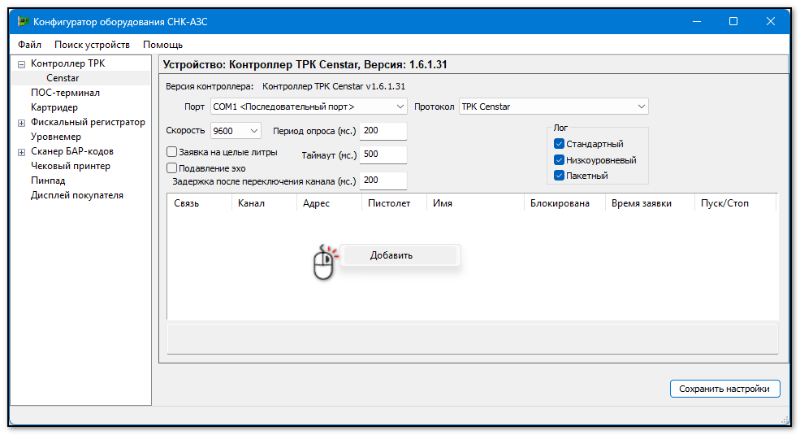Choose Добавить from the context menu
Viewport: 800px width, 435px height.
click(391, 255)
